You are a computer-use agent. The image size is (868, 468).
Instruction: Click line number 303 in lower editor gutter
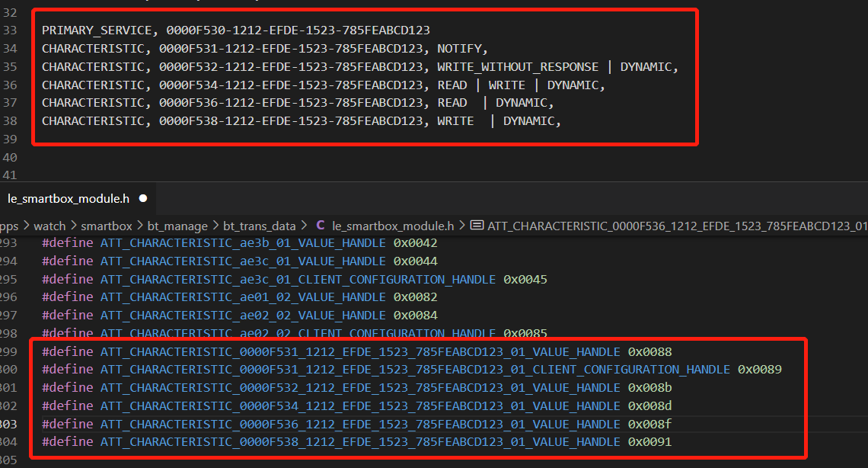8,424
